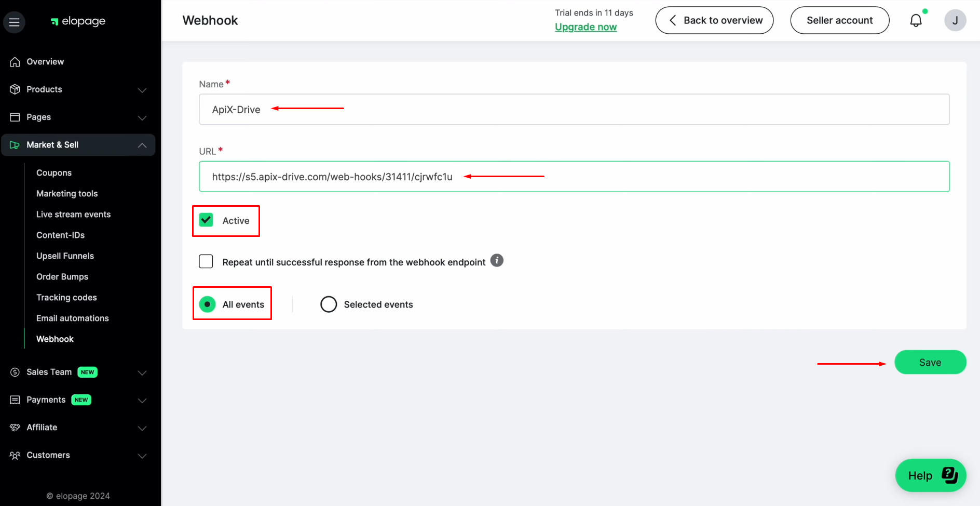Open notifications bell icon
Viewport: 980px width, 506px height.
pyautogui.click(x=916, y=20)
